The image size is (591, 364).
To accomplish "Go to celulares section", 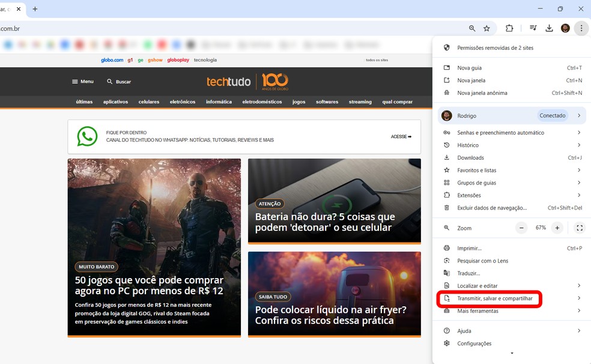I will [x=149, y=102].
